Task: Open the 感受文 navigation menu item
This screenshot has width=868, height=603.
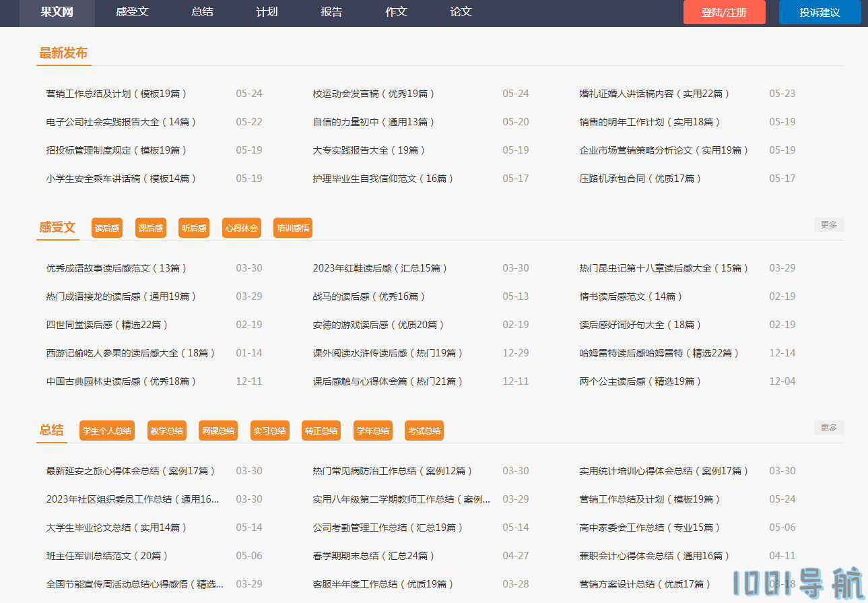Action: click(x=132, y=12)
